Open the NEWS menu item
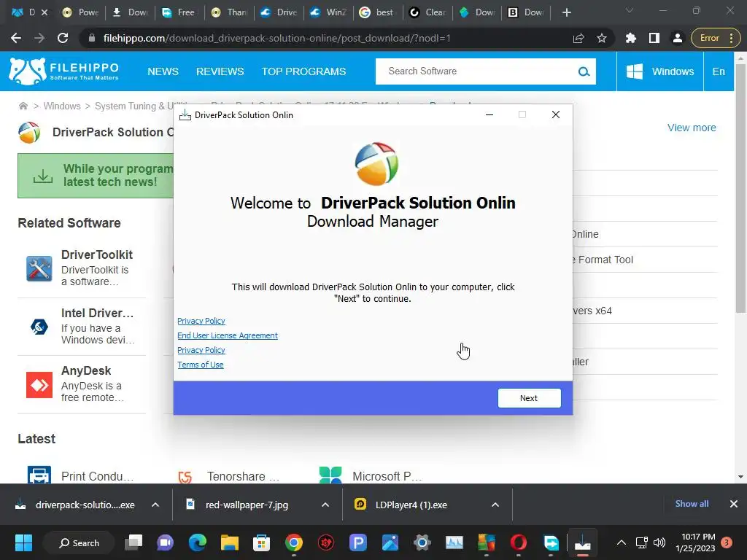This screenshot has height=560, width=747. click(x=163, y=71)
